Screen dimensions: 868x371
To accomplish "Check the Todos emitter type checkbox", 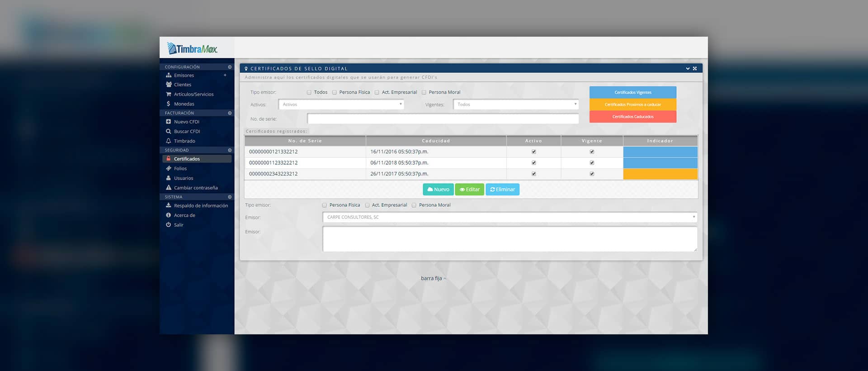I will click(x=309, y=92).
